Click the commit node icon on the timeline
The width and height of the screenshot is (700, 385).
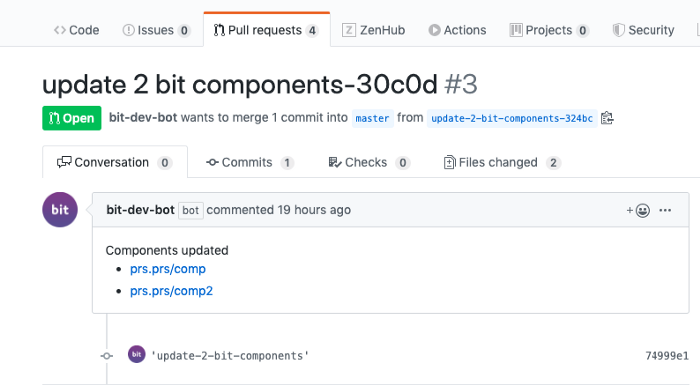(x=106, y=356)
